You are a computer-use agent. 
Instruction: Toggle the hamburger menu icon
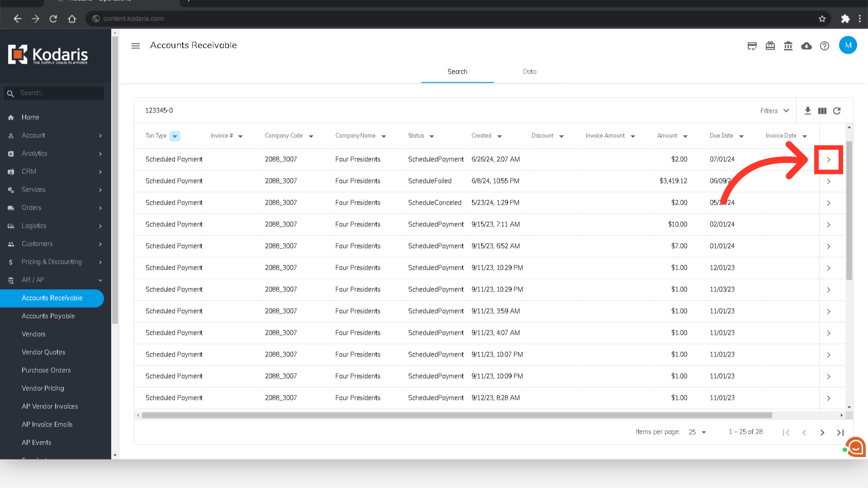point(136,46)
